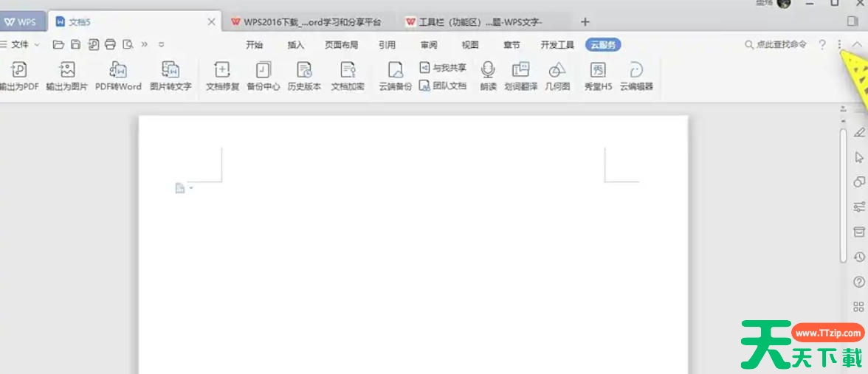
Task: Click the pen icon in right sidebar
Action: coord(859,132)
